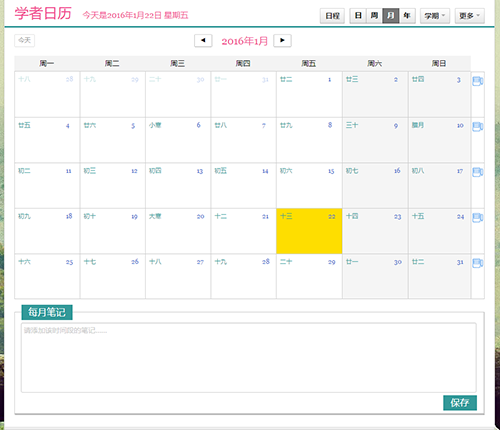Switch to week view (周)
The image size is (500, 430).
click(374, 16)
